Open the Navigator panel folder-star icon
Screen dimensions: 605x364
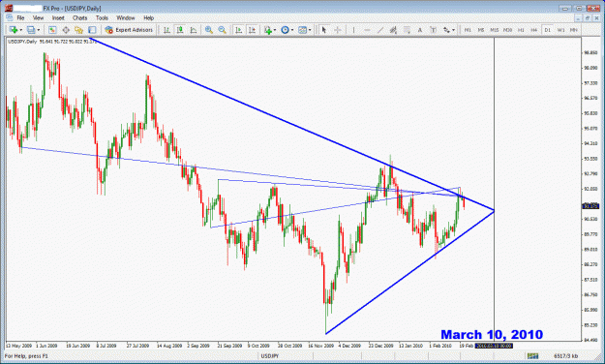point(78,30)
